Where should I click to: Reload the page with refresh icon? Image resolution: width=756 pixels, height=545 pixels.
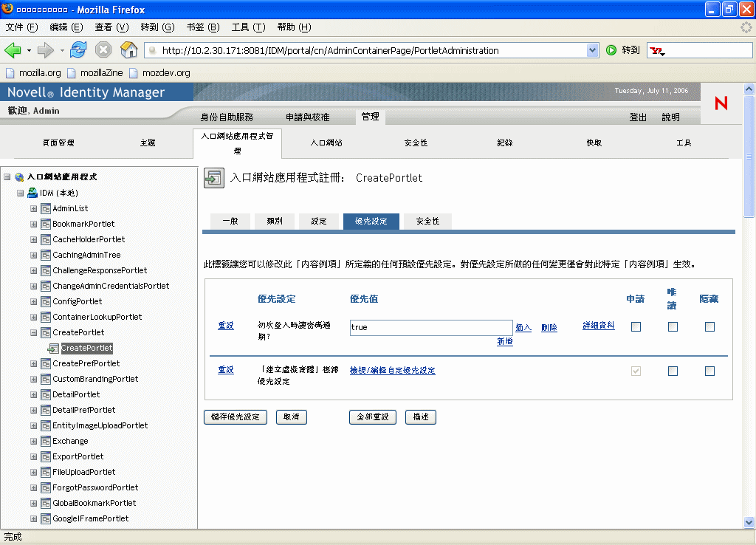78,49
